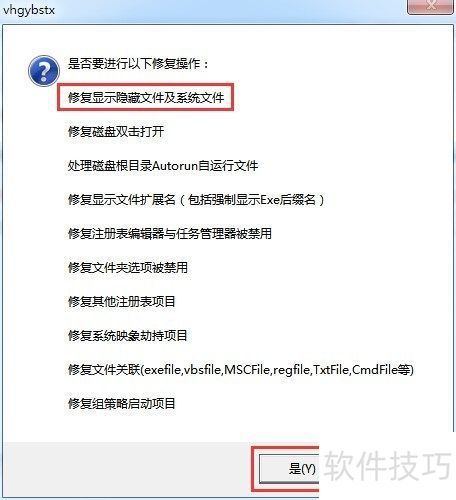The width and height of the screenshot is (456, 500).
Task: Click the 修复磁盘双击打开 line
Action: tap(116, 132)
